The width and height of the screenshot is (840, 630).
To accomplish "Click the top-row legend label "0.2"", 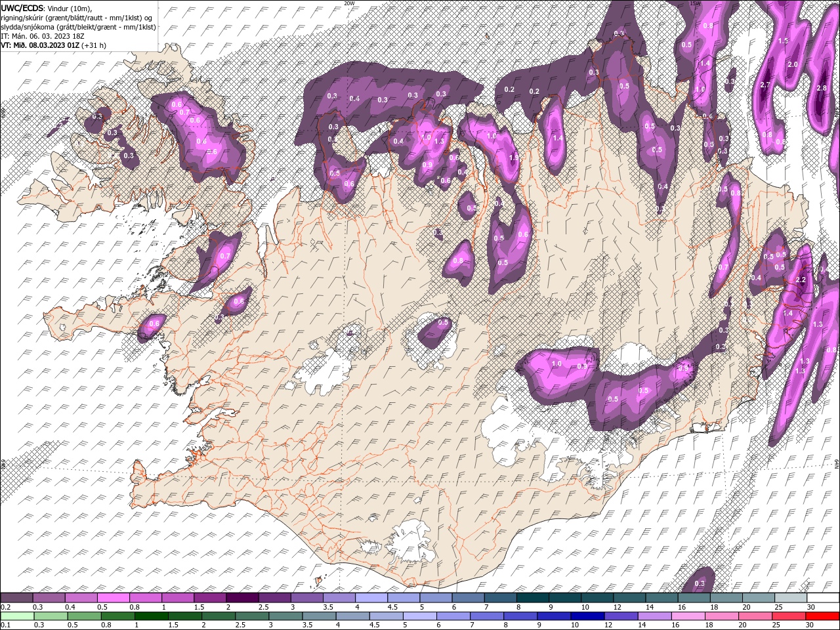I will click(x=6, y=608).
